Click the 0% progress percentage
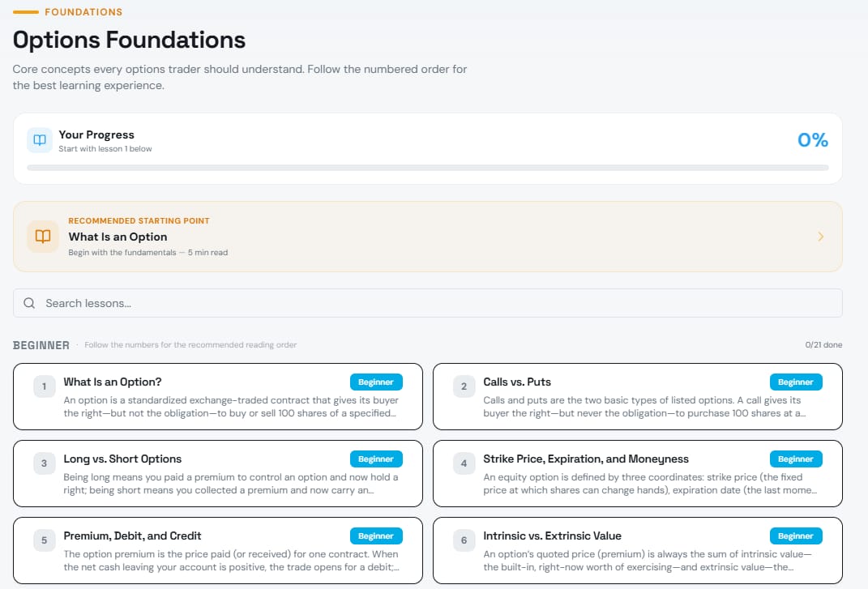The width and height of the screenshot is (868, 589). coord(812,140)
